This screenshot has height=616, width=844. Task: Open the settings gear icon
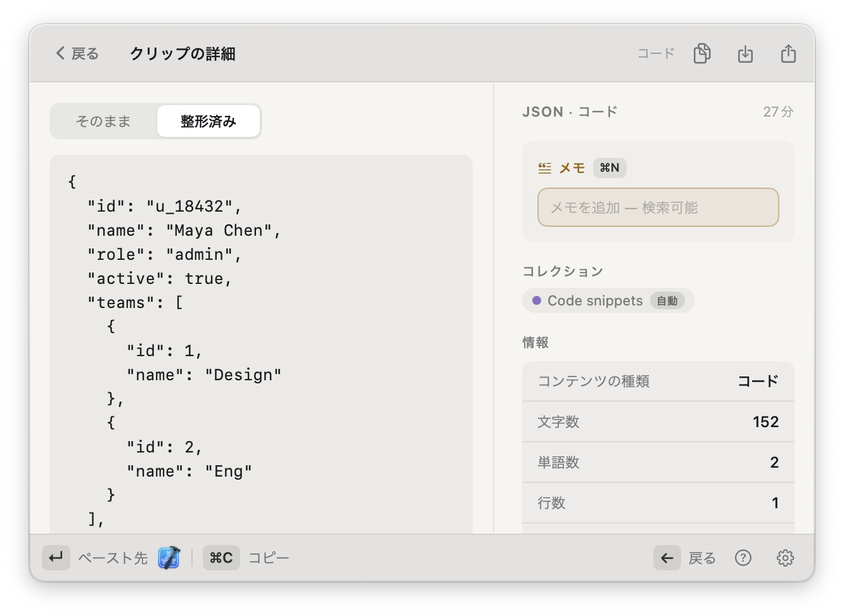point(785,558)
